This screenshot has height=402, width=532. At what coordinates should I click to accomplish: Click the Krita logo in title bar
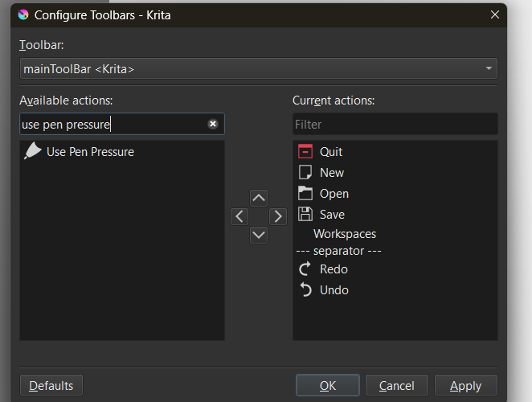pos(23,15)
